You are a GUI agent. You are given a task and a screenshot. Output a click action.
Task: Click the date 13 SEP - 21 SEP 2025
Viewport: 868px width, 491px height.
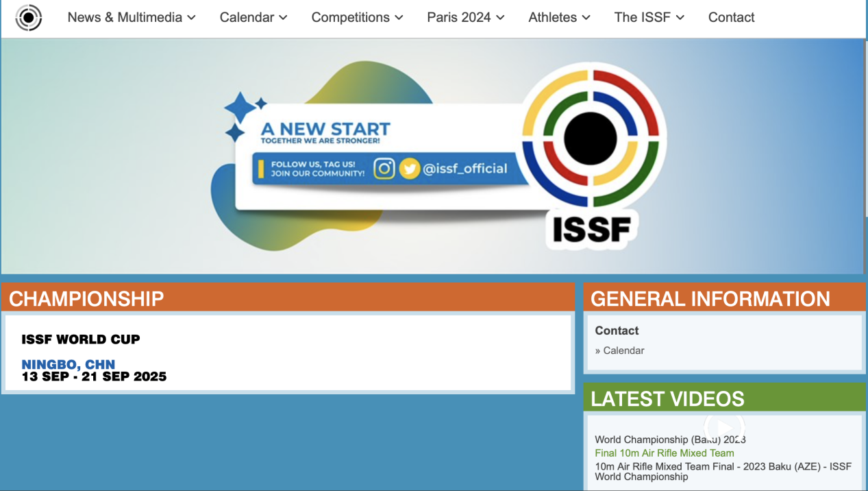pyautogui.click(x=94, y=376)
